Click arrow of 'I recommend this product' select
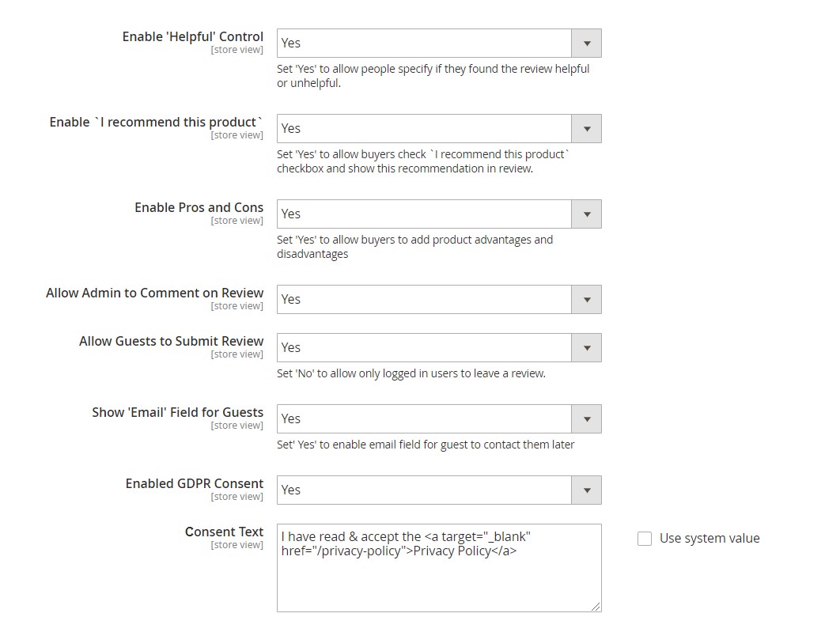Viewport: 840px width, 617px height. click(x=587, y=128)
